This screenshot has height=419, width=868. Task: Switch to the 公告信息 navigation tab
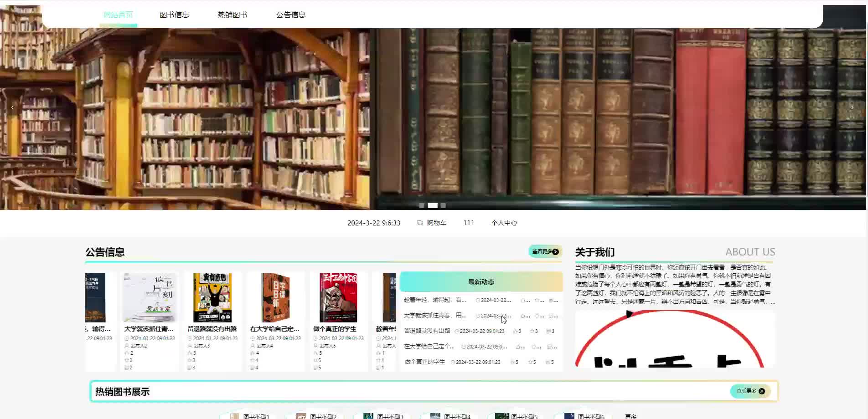(x=291, y=15)
